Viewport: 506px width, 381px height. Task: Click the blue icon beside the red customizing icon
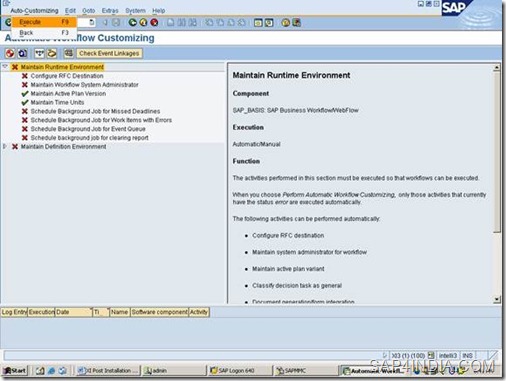tap(22, 53)
